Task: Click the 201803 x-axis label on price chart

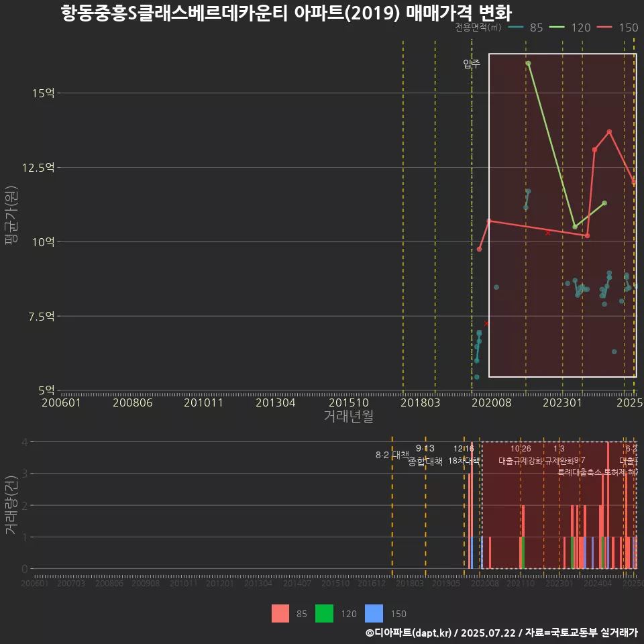Action: (420, 402)
